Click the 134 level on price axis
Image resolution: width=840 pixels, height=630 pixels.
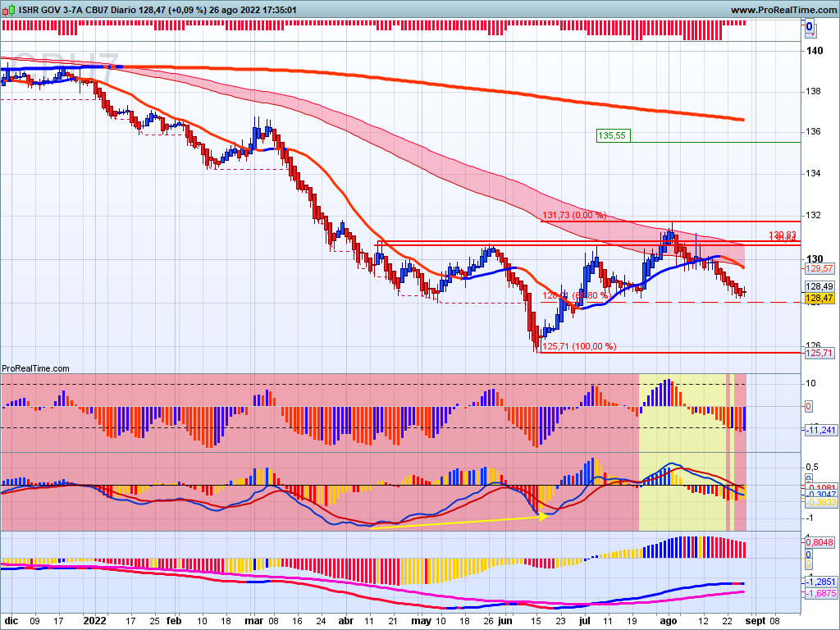click(x=813, y=174)
